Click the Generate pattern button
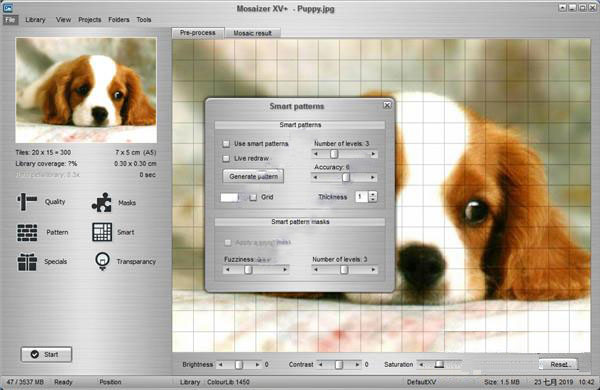The image size is (600, 390). [x=253, y=176]
